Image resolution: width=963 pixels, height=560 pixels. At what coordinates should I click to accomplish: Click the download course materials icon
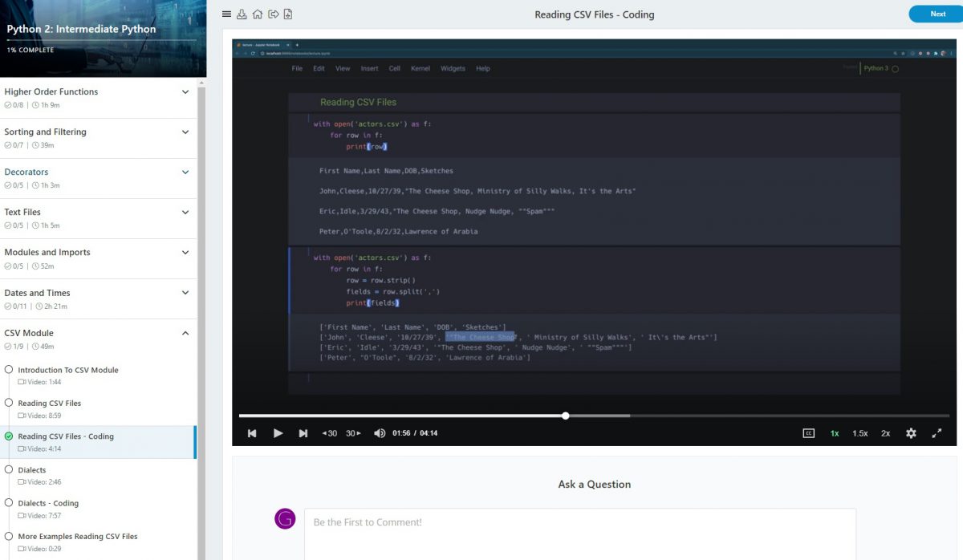pos(242,14)
